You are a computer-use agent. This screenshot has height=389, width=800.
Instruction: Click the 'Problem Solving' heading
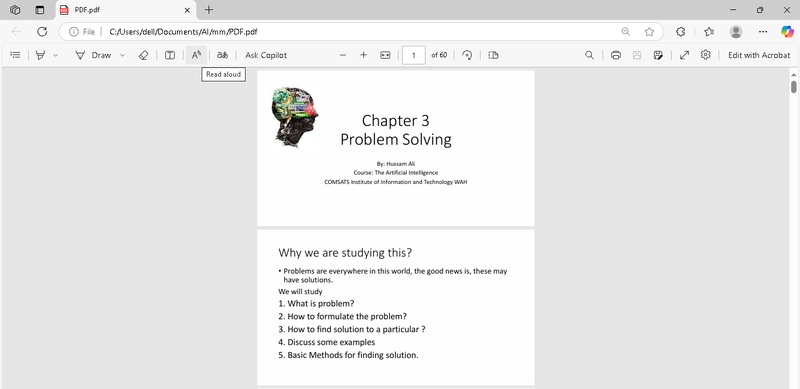click(x=396, y=139)
